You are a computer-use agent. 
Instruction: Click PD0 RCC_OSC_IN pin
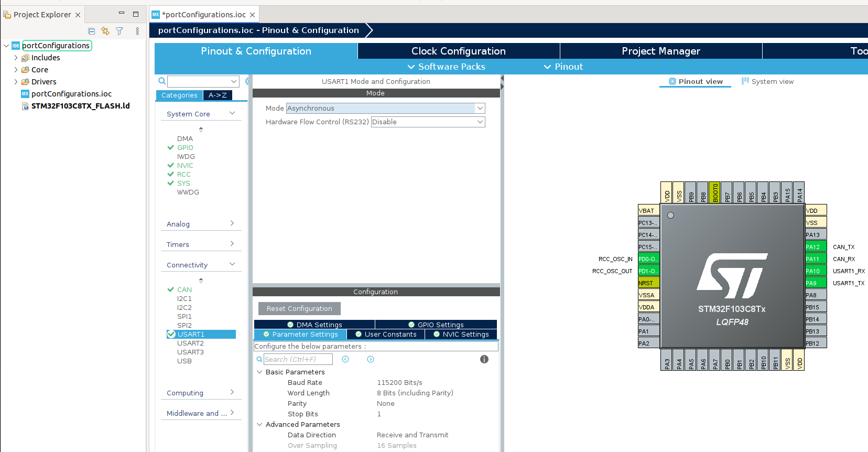pos(648,259)
